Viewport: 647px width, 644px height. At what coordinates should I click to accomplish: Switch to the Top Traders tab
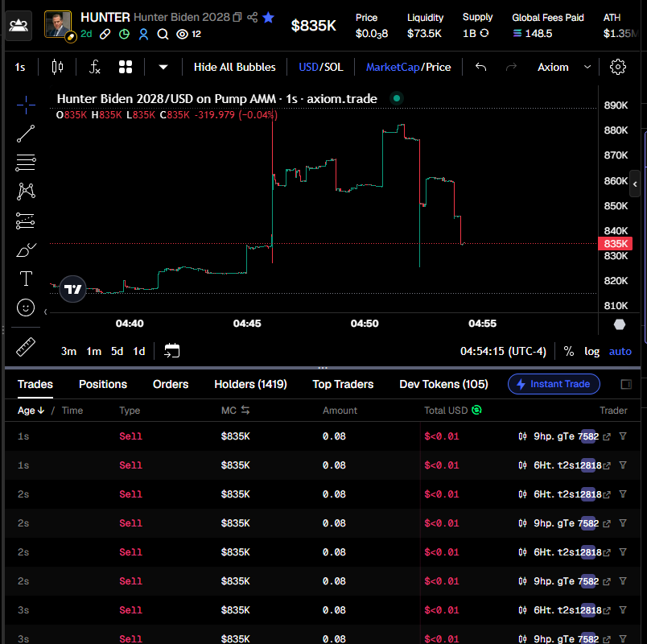pos(343,384)
